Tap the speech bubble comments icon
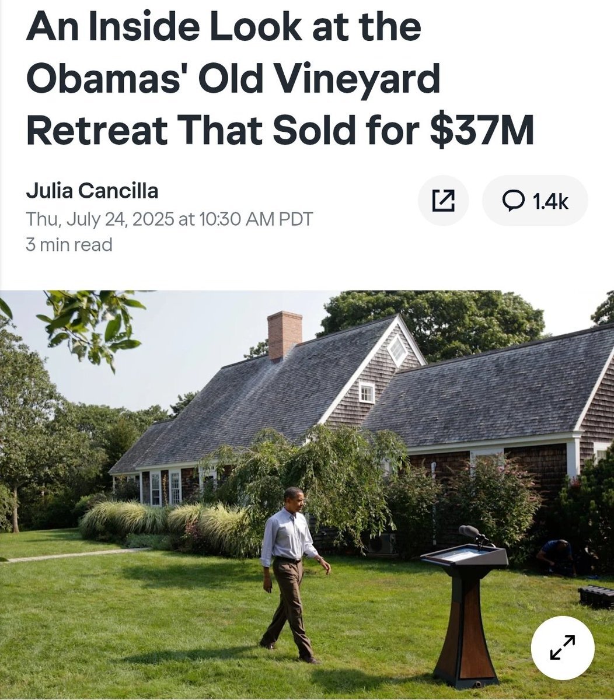614x700 pixels. (514, 201)
